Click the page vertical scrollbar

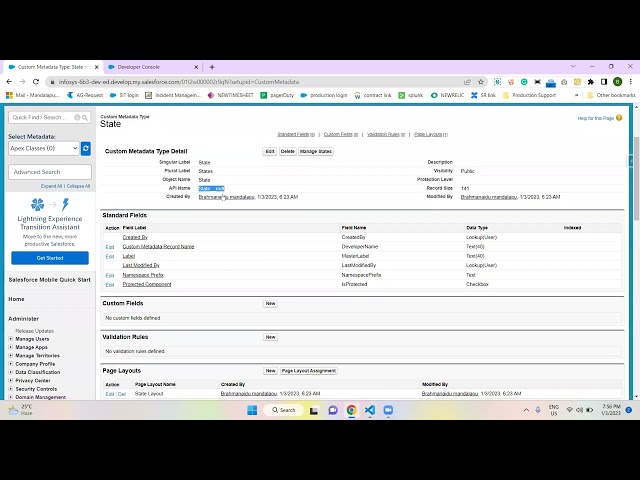tap(636, 180)
